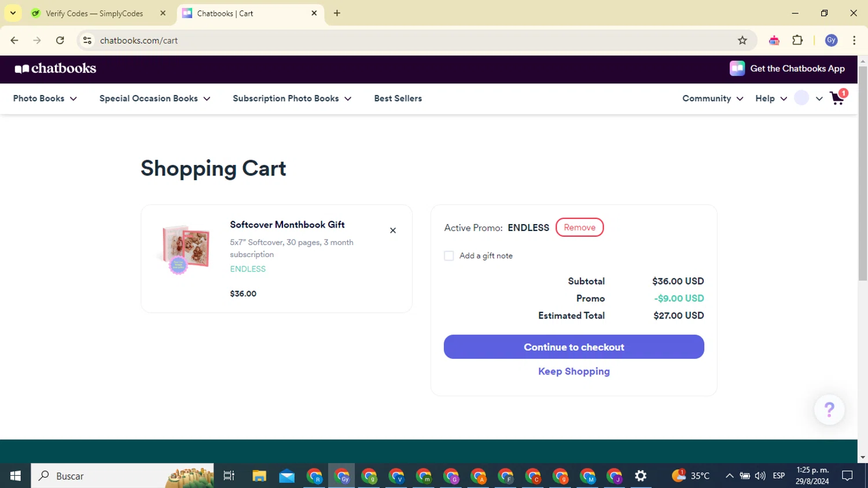Click the ESP language indicator
This screenshot has height=488, width=868.
779,476
